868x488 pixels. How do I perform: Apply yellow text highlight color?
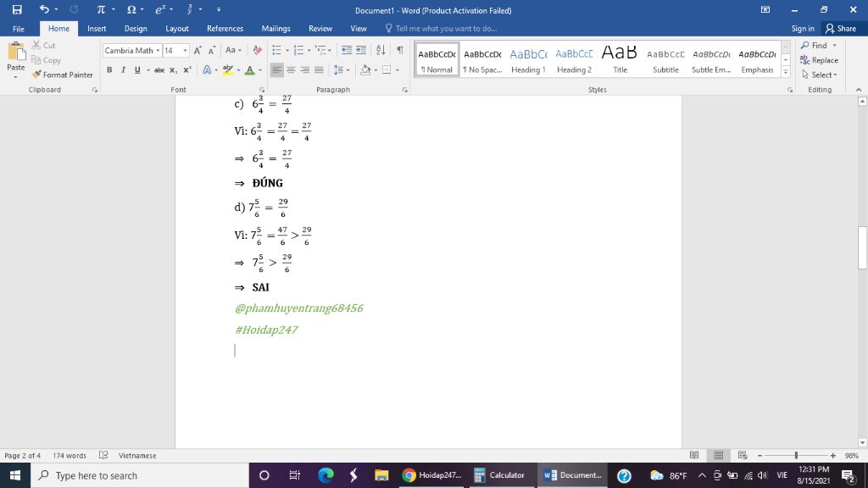click(227, 69)
